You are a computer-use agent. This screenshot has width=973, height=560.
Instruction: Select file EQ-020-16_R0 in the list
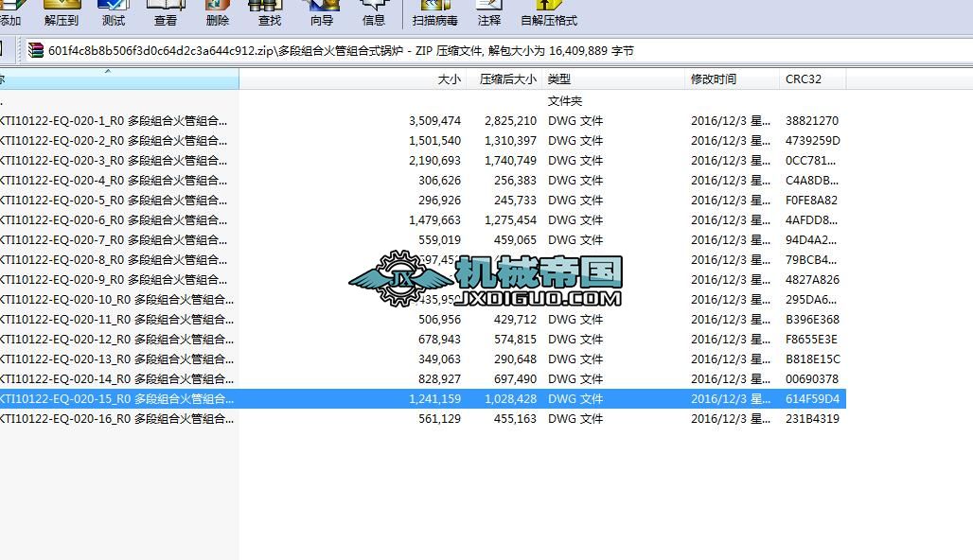[422, 418]
